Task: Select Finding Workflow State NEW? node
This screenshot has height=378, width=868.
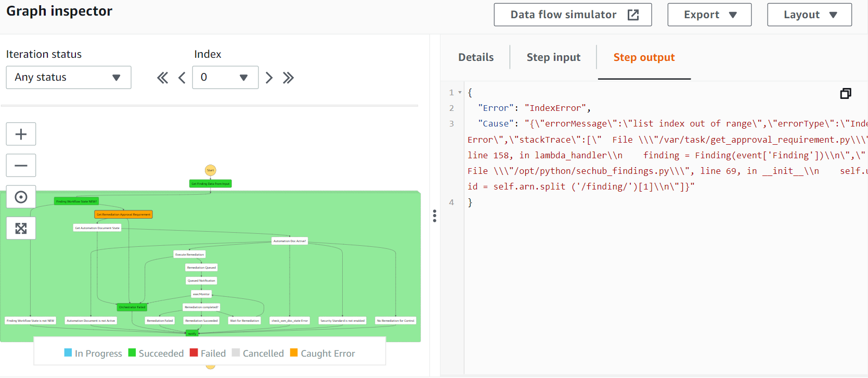Action: pyautogui.click(x=76, y=201)
